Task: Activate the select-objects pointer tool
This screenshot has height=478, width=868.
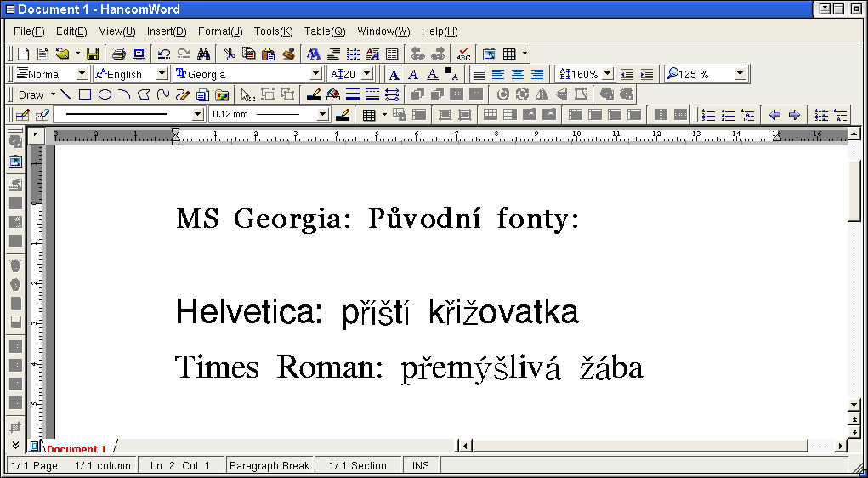Action: pyautogui.click(x=247, y=94)
